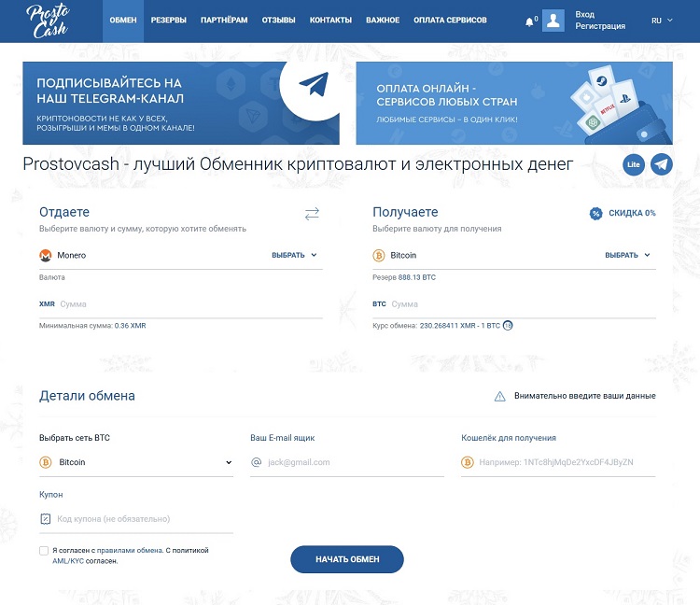
Task: Open the ВЫБРАТЬ dropdown for Monero
Action: pos(294,255)
